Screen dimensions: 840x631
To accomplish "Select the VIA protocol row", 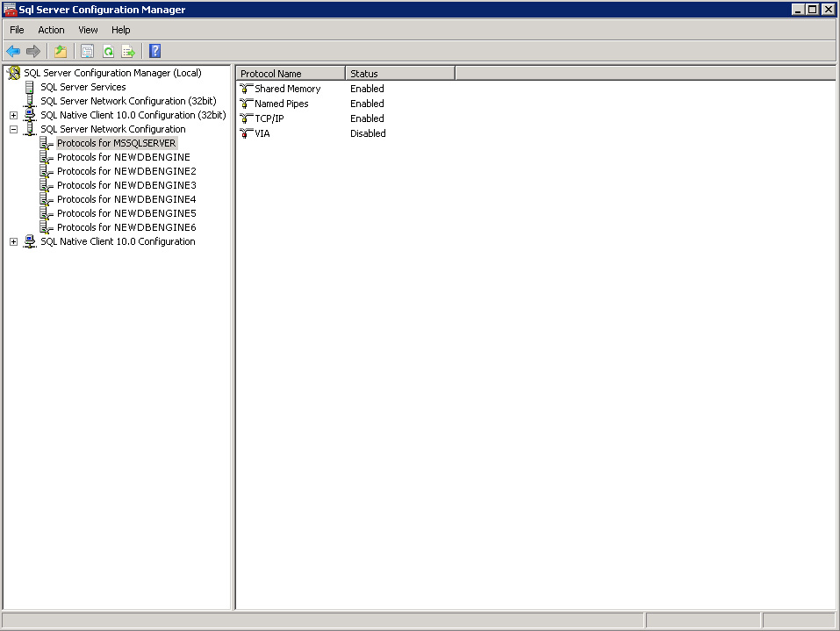I will [262, 133].
